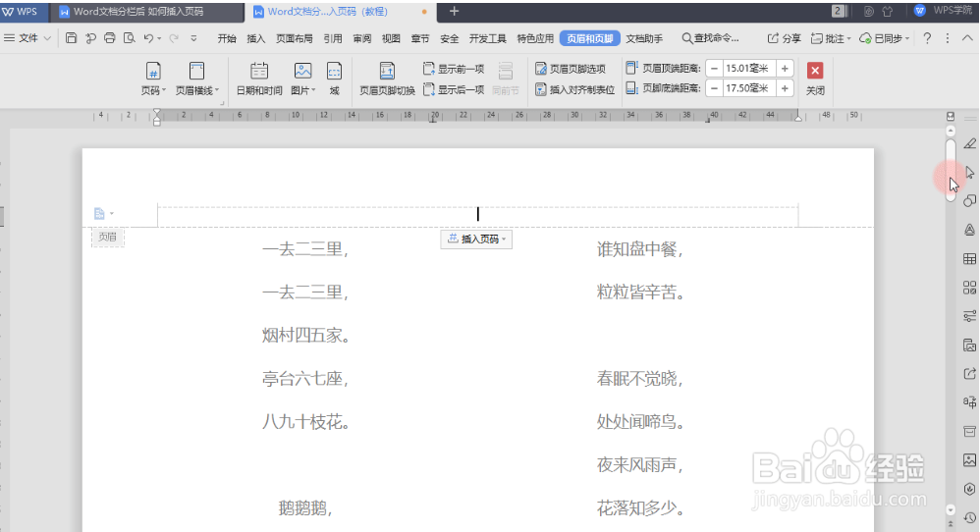Switch to the 开发工具 tab
Screen dimensions: 980x532
(487, 38)
